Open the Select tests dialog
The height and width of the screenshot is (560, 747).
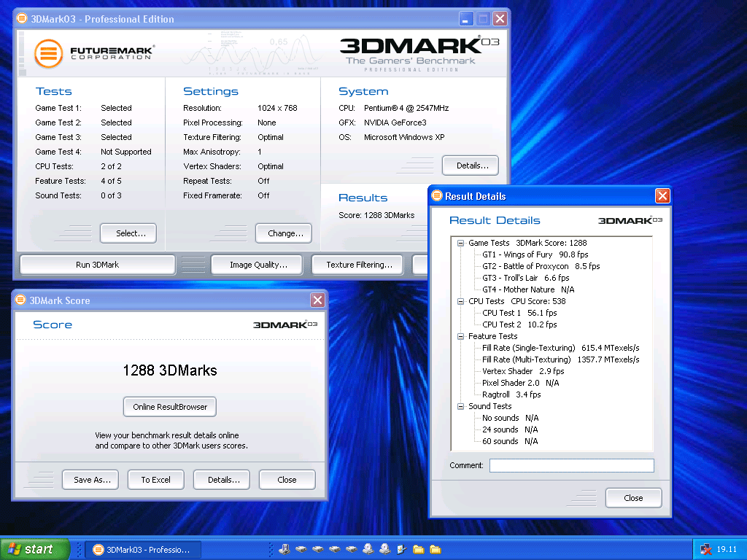(x=128, y=233)
